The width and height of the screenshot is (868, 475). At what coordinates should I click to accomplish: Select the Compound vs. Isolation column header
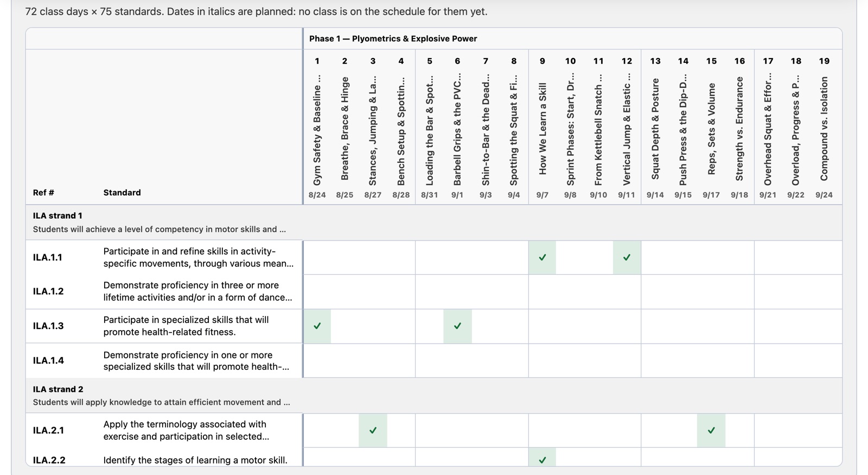point(825,128)
